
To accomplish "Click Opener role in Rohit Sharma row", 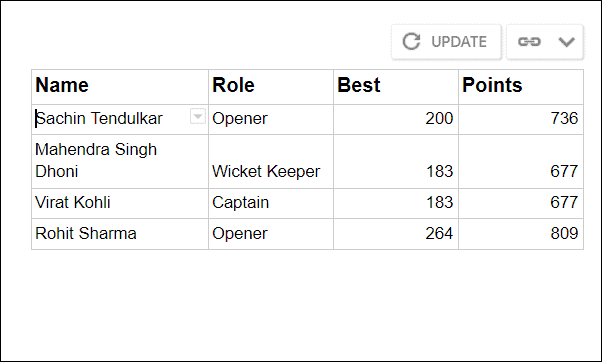I will tap(271, 234).
